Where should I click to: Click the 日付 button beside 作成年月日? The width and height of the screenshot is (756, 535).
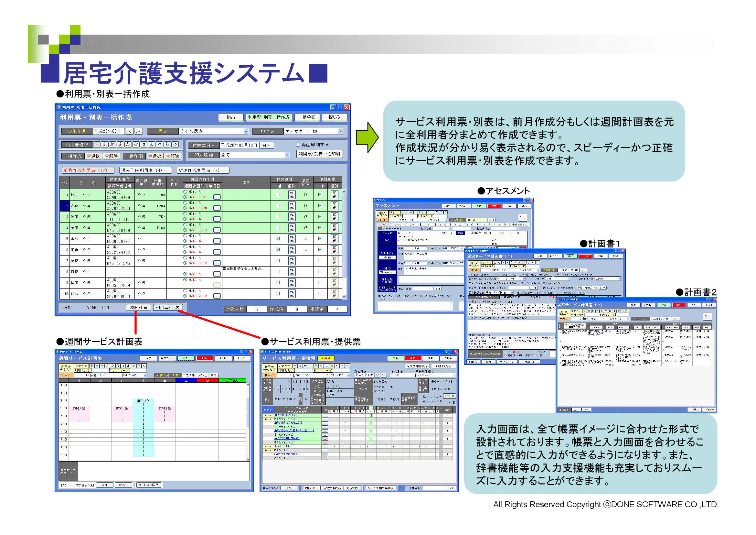pos(267,145)
